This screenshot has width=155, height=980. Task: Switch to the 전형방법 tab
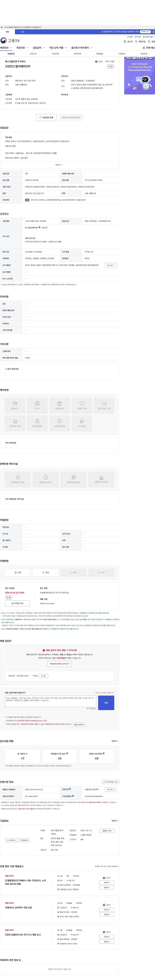click(99, 54)
